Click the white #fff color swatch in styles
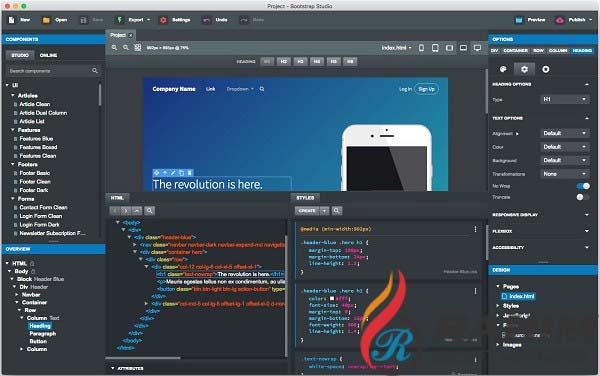This screenshot has width=600, height=376. [332, 298]
